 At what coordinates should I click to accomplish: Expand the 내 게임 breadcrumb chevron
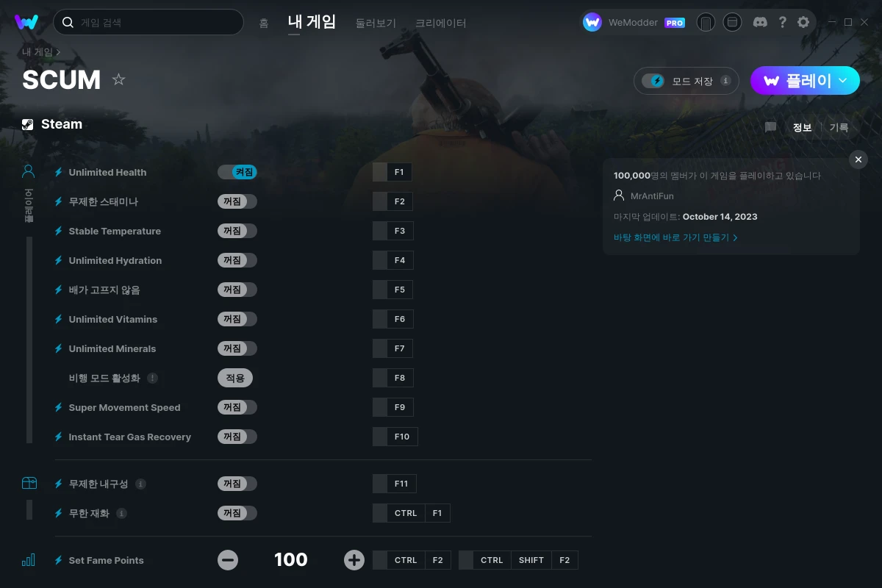[x=58, y=52]
